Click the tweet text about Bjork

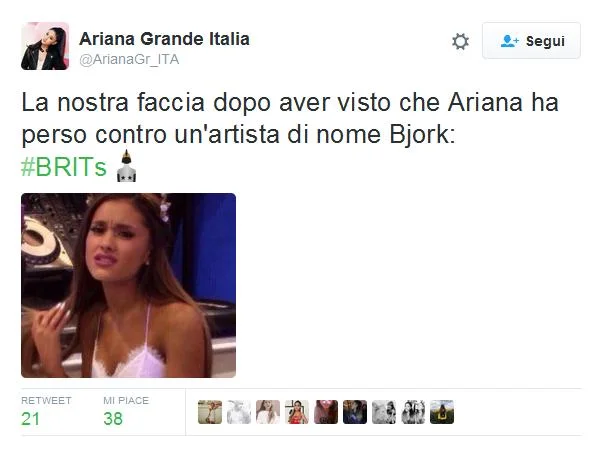tap(290, 119)
